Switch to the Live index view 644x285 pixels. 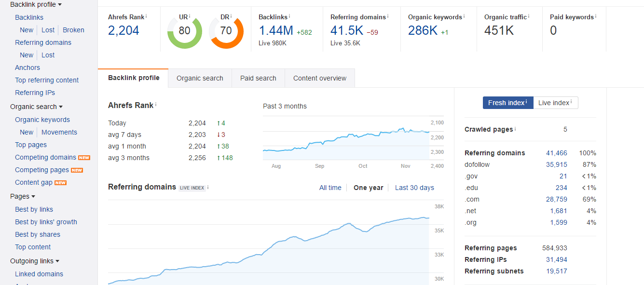[556, 103]
